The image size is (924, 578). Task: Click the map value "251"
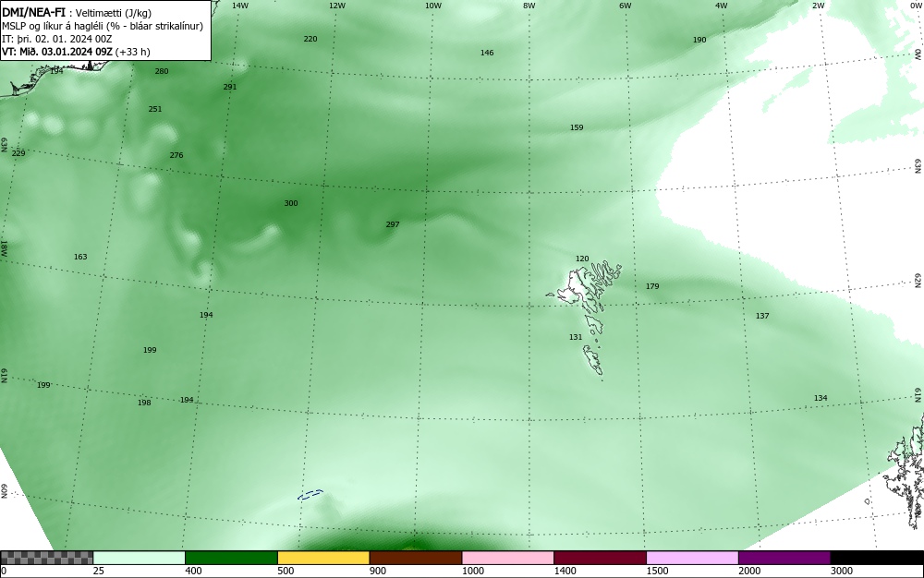[155, 109]
